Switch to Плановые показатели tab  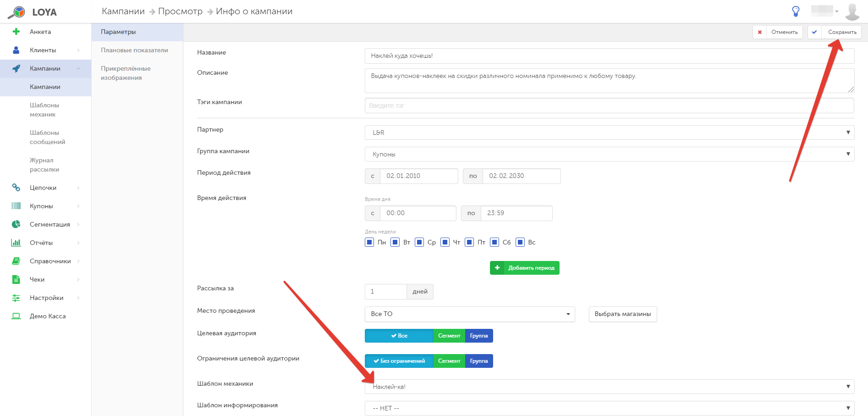pos(137,50)
